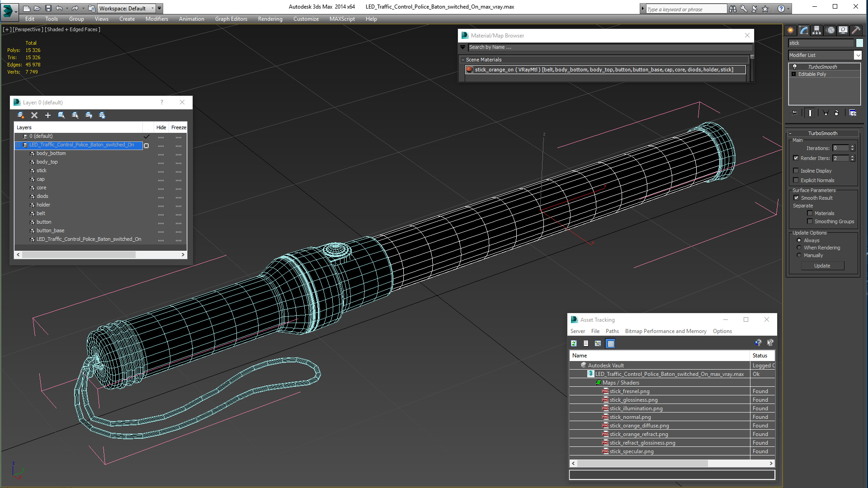Screen dimensions: 868x488
Task: Click the Save File icon in quick access toolbar
Action: (48, 8)
